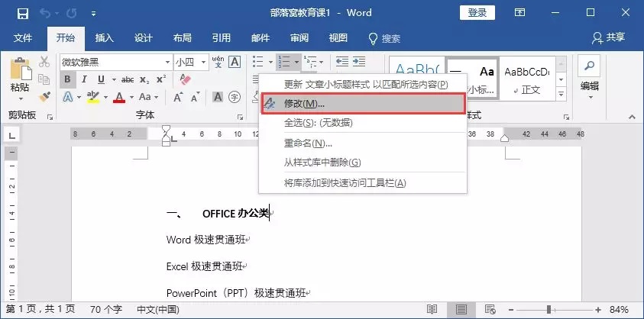
Task: Toggle strikethrough abc formatting
Action: (x=128, y=79)
